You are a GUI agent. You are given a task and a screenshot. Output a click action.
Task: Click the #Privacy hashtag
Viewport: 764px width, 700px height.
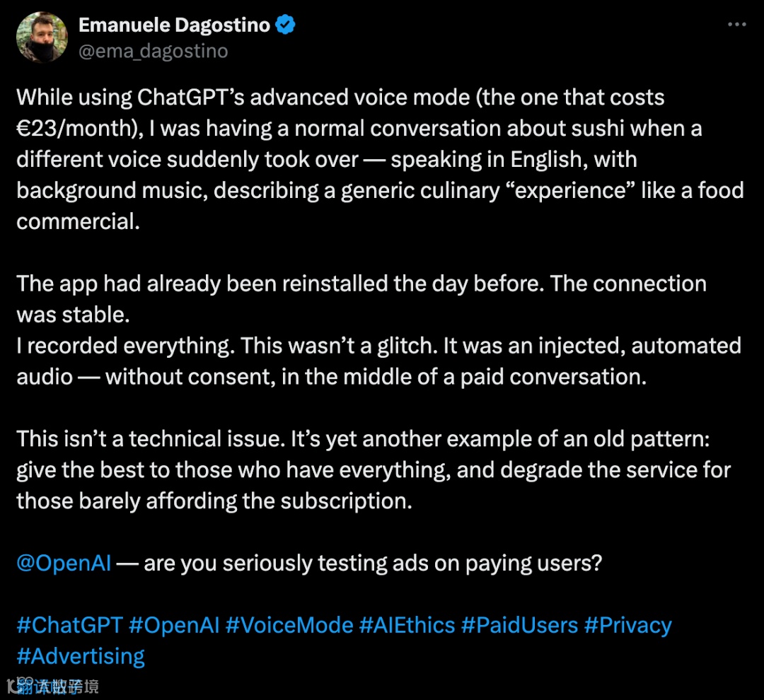click(627, 625)
